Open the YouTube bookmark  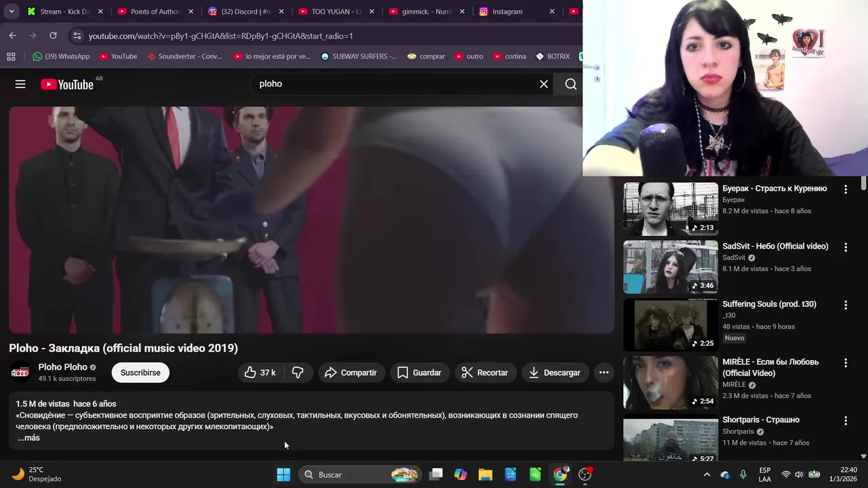[x=118, y=56]
